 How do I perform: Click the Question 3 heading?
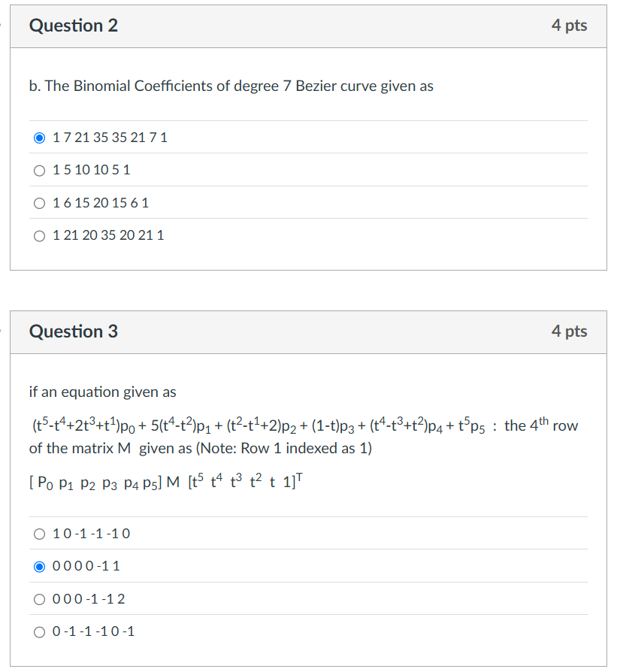point(73,331)
